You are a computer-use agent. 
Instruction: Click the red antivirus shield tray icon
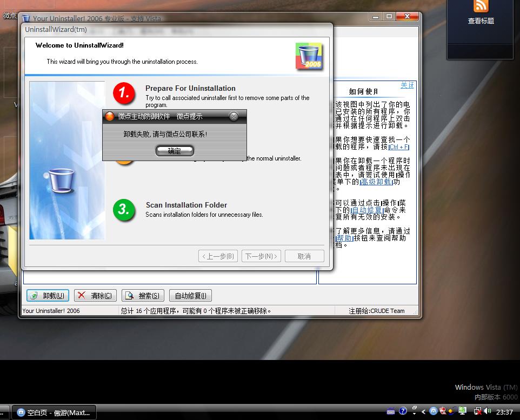[x=442, y=411]
